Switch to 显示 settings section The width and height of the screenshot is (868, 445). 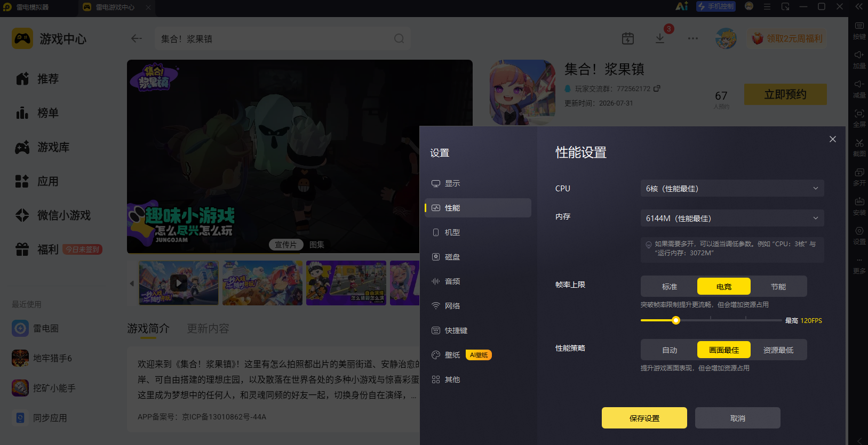point(478,183)
